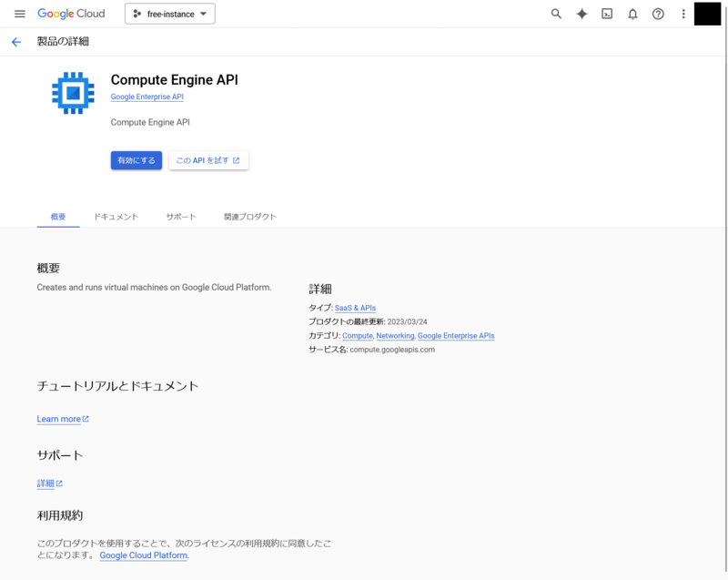Click the account avatar in the top corner
Image resolution: width=728 pixels, height=580 pixels.
coord(707,14)
